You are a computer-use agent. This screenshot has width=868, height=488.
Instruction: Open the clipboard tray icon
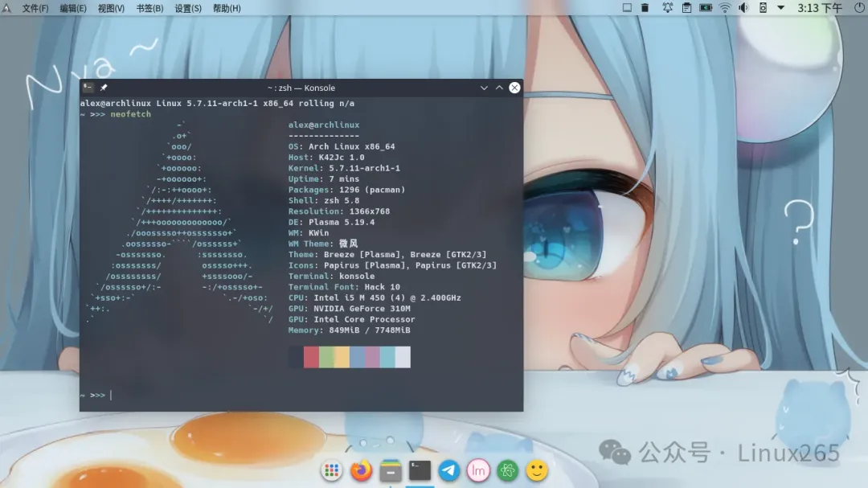point(686,8)
